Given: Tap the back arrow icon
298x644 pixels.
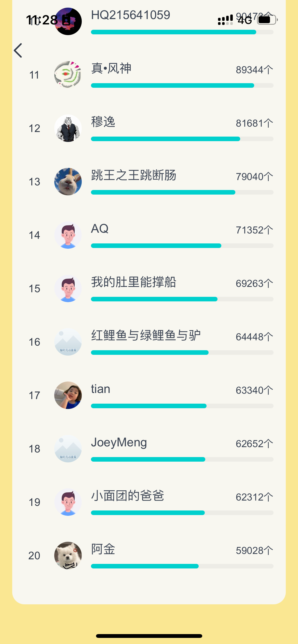Looking at the screenshot, I should 18,50.
